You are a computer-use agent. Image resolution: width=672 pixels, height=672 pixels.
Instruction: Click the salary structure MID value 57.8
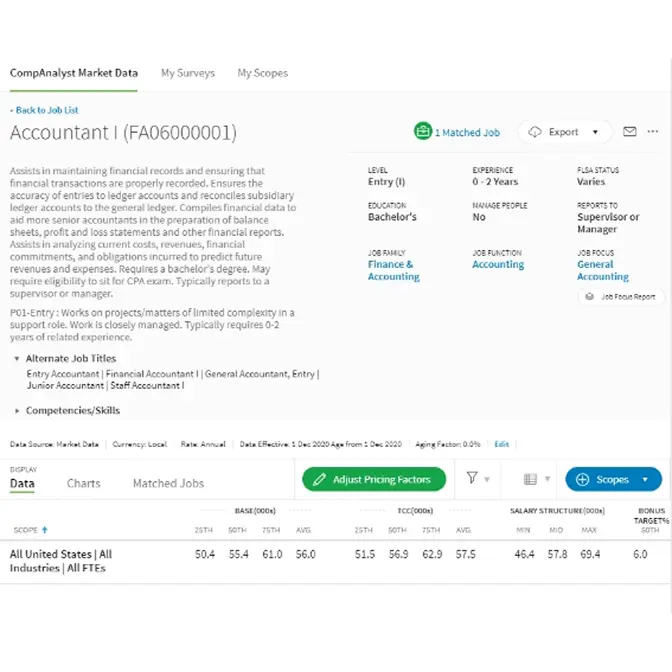pyautogui.click(x=557, y=554)
